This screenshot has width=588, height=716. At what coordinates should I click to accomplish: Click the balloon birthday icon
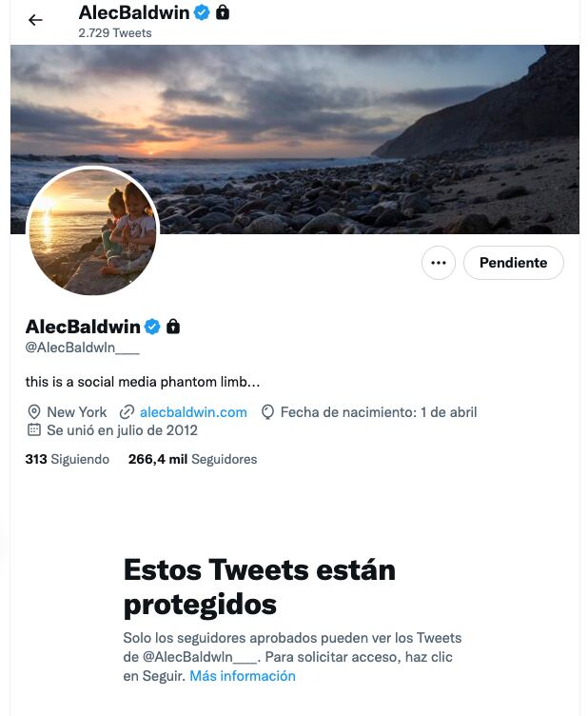[x=267, y=412]
